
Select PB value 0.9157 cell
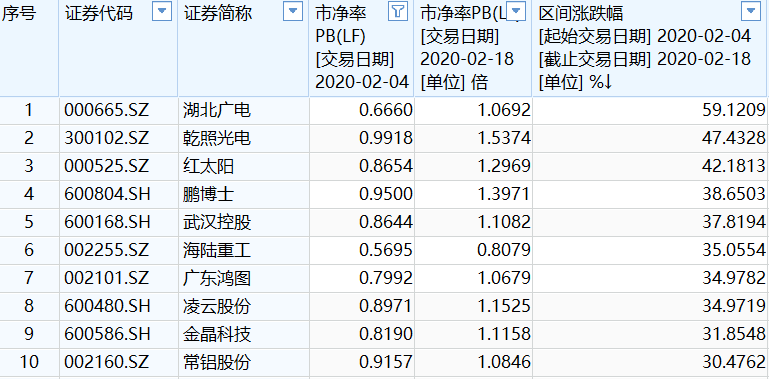coord(361,362)
